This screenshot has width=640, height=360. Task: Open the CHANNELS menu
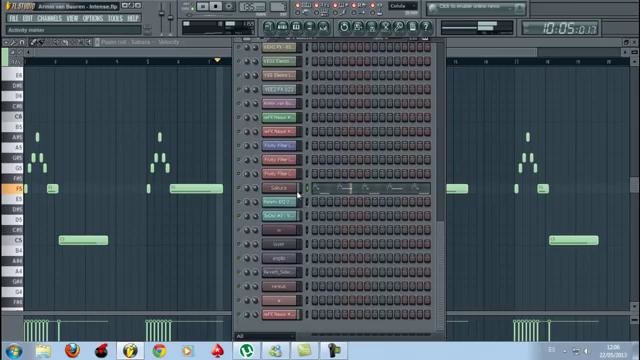[x=49, y=18]
